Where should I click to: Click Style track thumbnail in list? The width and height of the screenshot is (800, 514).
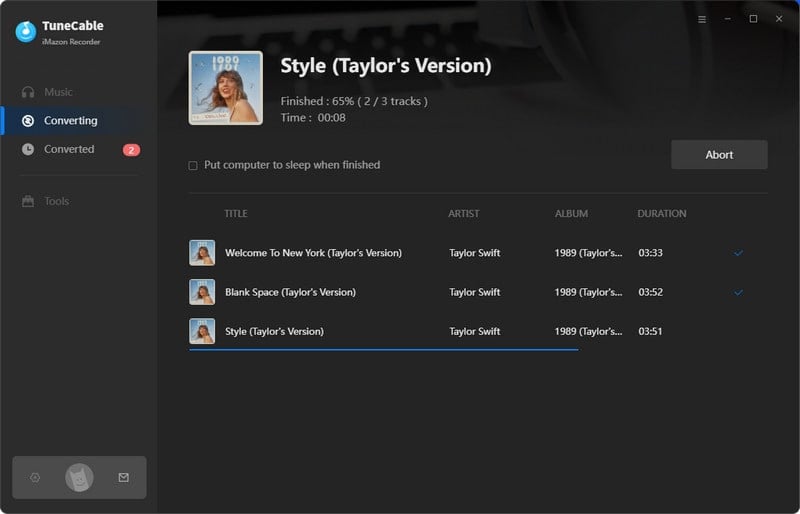(x=202, y=331)
